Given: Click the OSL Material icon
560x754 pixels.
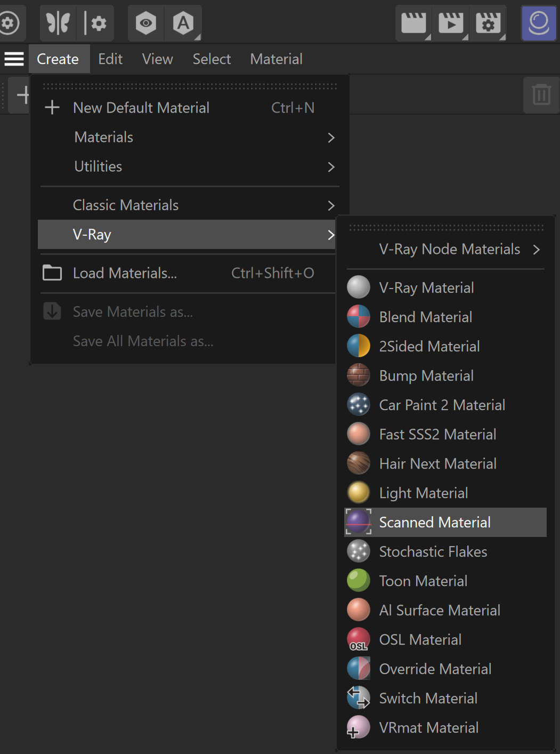Looking at the screenshot, I should [359, 639].
